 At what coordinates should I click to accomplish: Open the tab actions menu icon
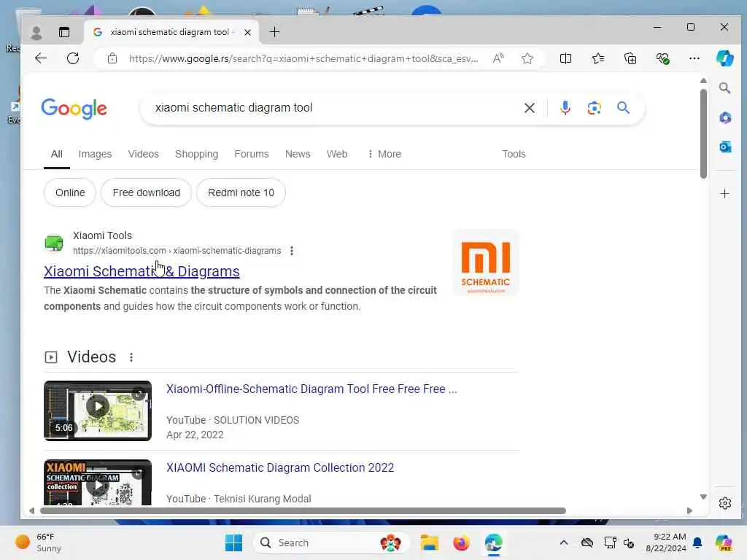coord(64,32)
